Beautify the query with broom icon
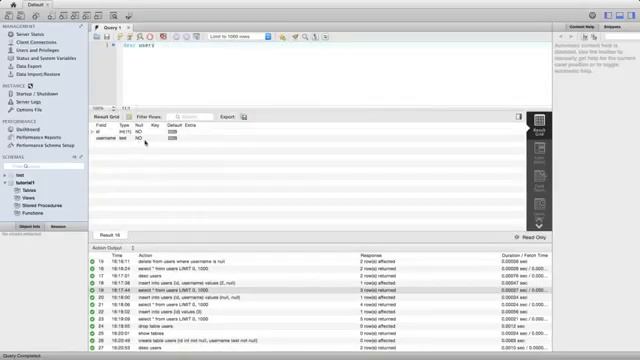640x360 pixels. [295, 37]
